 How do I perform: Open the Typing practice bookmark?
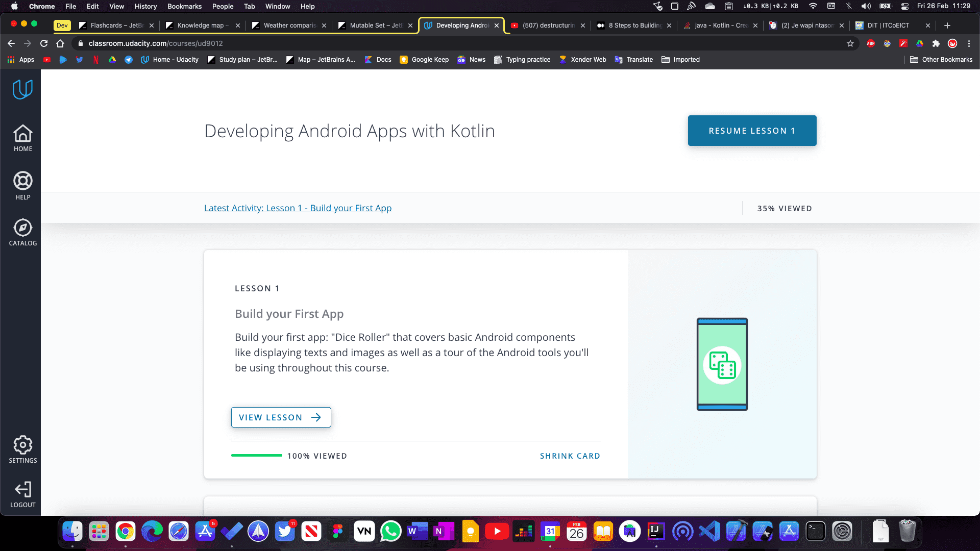pyautogui.click(x=522, y=60)
